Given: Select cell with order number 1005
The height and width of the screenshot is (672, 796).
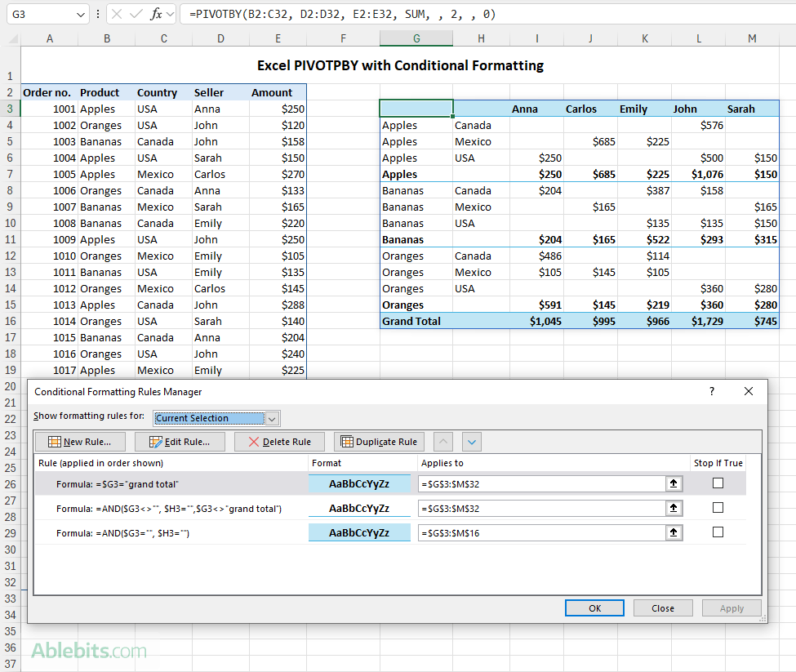Looking at the screenshot, I should tap(50, 174).
